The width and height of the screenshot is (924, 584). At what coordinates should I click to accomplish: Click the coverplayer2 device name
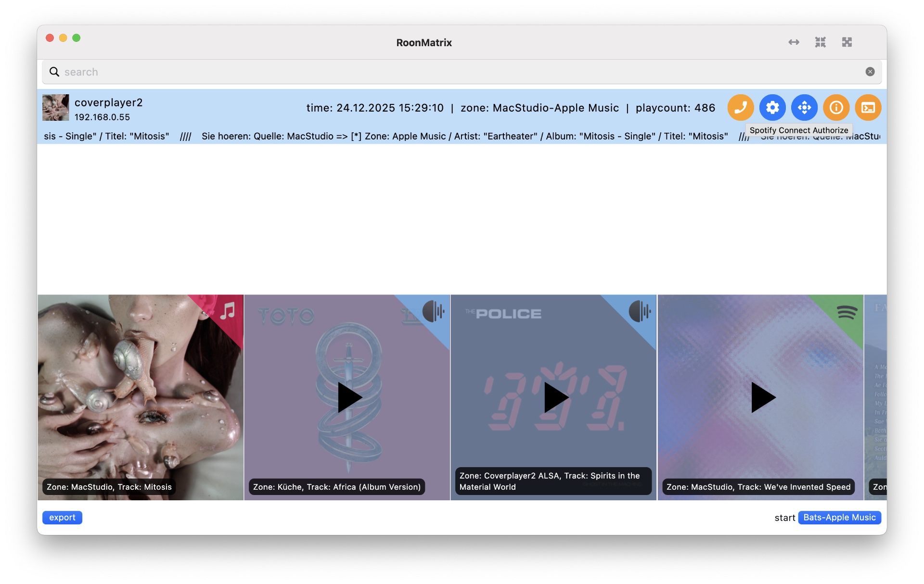point(108,102)
